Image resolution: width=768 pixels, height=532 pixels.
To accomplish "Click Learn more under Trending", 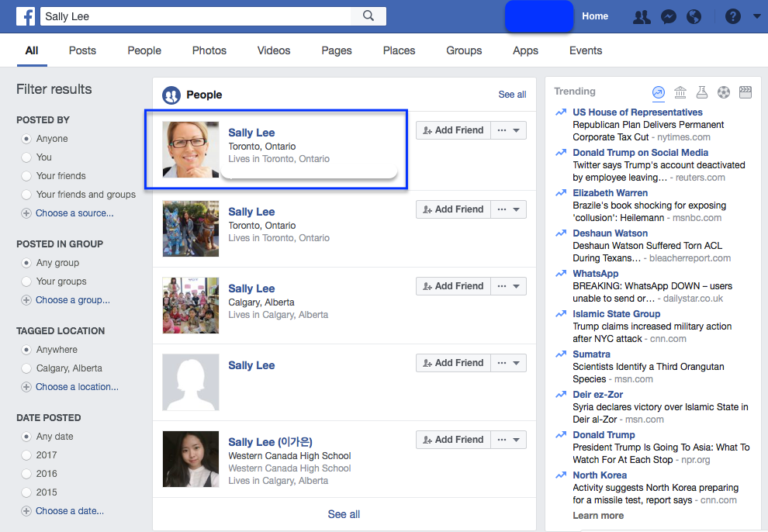I will coord(598,516).
